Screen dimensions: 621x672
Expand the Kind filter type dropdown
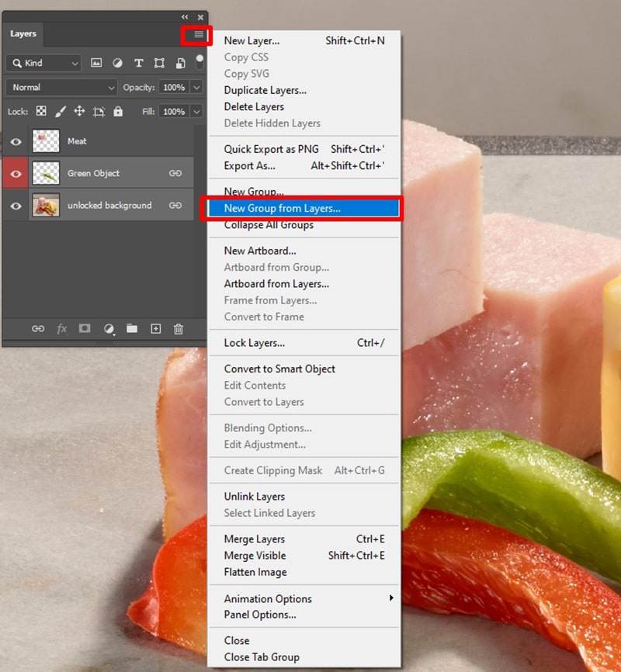click(43, 63)
